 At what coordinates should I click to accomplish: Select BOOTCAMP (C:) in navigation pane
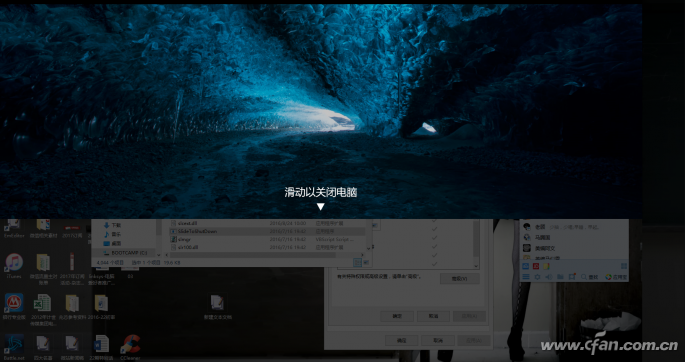(x=126, y=253)
